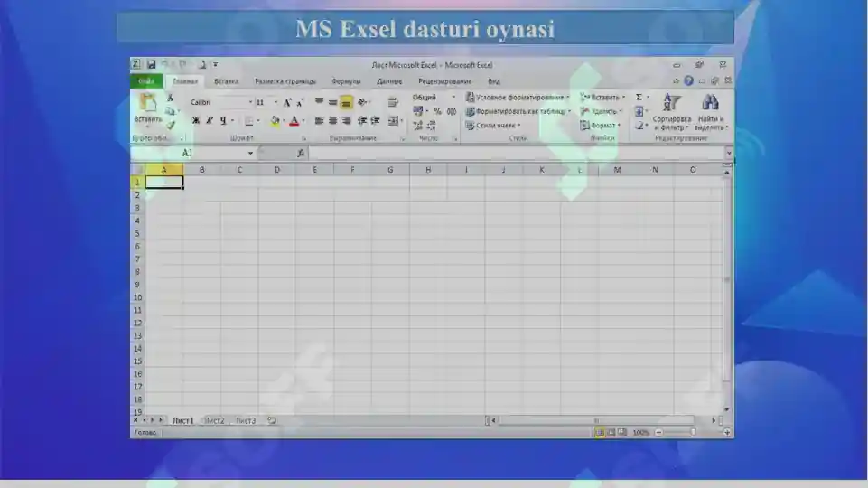Switch to the Формулы tab
The width and height of the screenshot is (868, 488).
point(346,81)
